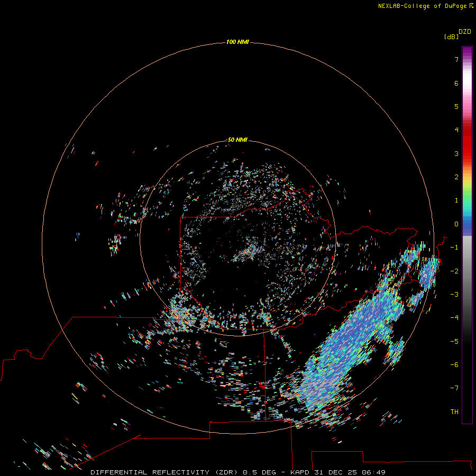Click the 1 value on the color scale
This screenshot has height=476, width=476.
[x=456, y=200]
